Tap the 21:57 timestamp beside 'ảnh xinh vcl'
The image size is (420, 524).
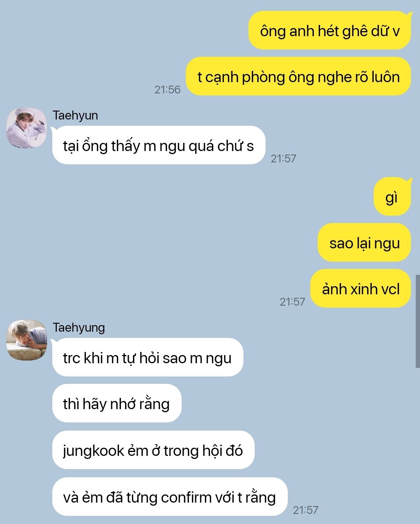pos(292,302)
